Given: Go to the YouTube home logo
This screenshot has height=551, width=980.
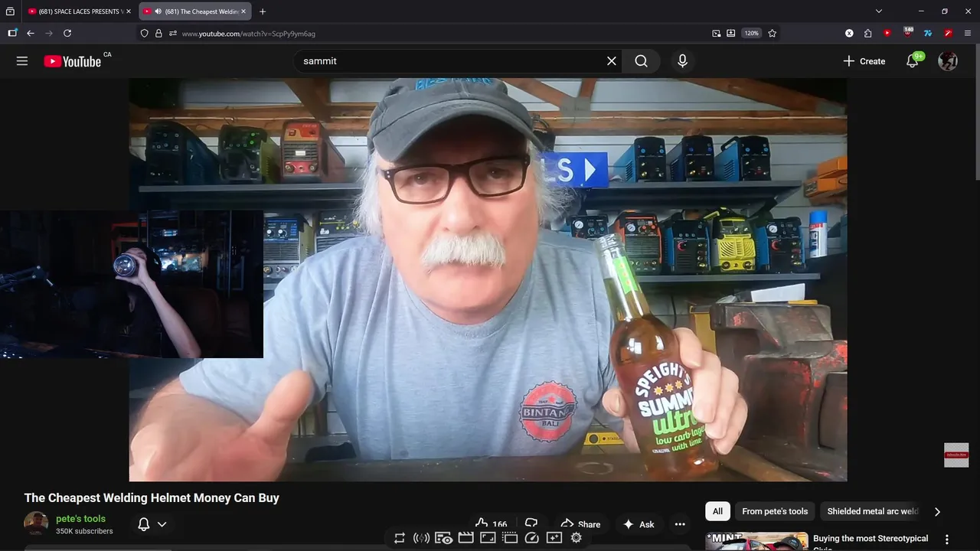Looking at the screenshot, I should [x=73, y=61].
